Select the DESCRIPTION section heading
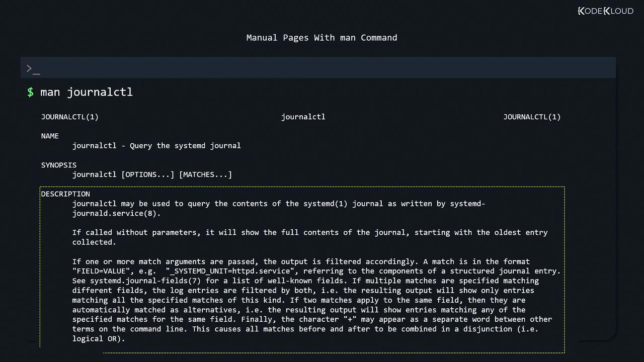The height and width of the screenshot is (362, 644). 65,194
